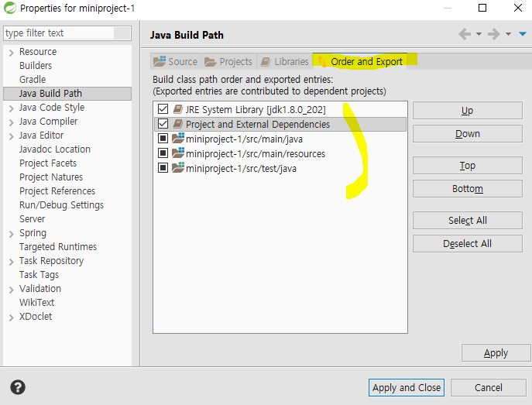Click the Up button
The image size is (532, 405).
click(x=467, y=110)
